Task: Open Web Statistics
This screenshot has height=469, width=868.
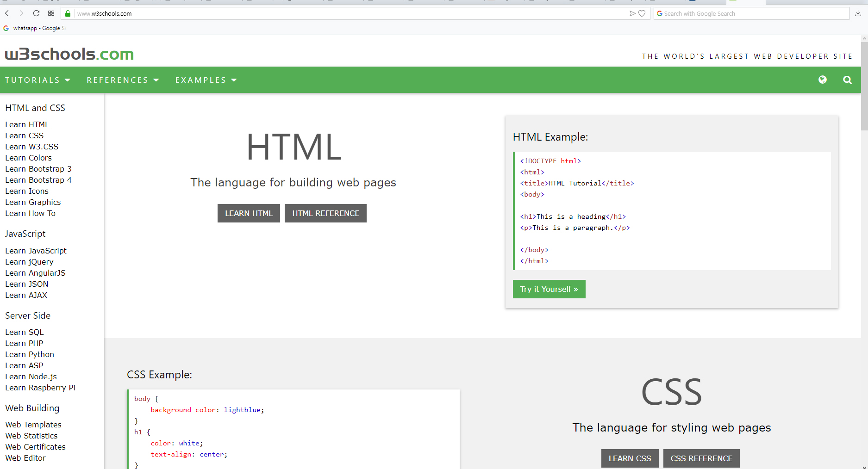Action: [x=31, y=436]
